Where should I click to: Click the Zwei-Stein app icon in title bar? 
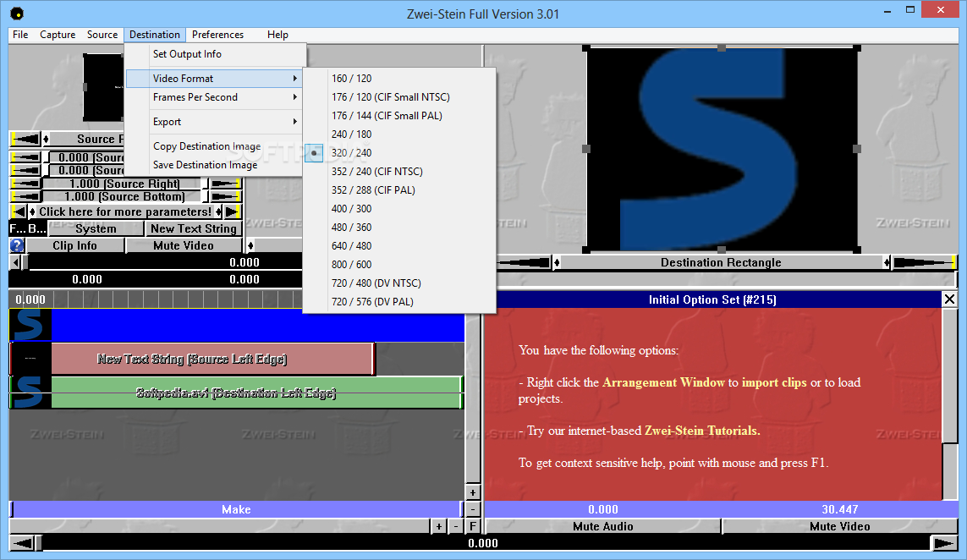pos(17,14)
